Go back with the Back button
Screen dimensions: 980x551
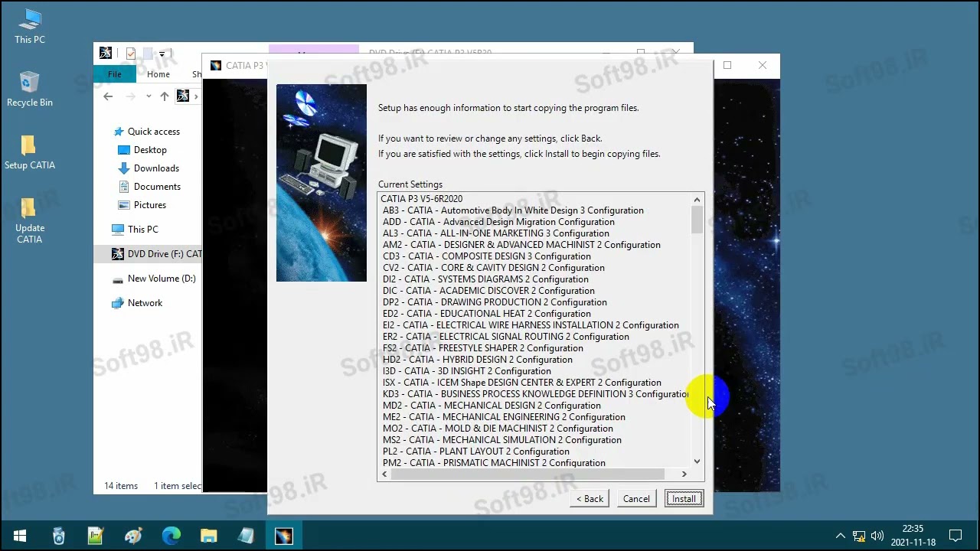pos(590,499)
